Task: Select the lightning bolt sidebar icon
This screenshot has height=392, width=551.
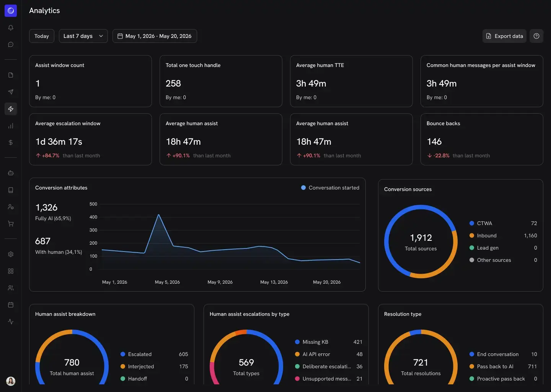Action: [11, 109]
